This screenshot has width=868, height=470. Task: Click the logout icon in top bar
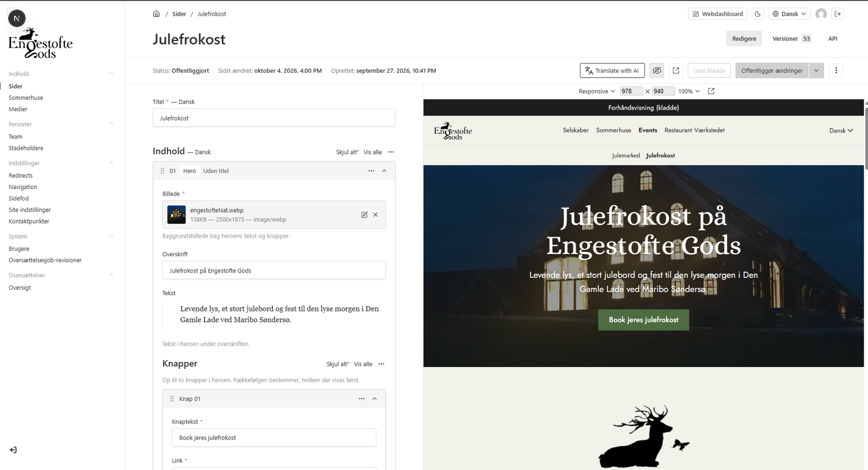[838, 14]
